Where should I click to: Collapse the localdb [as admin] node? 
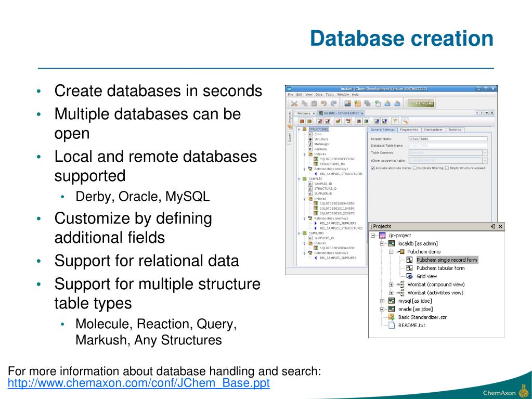(x=382, y=243)
